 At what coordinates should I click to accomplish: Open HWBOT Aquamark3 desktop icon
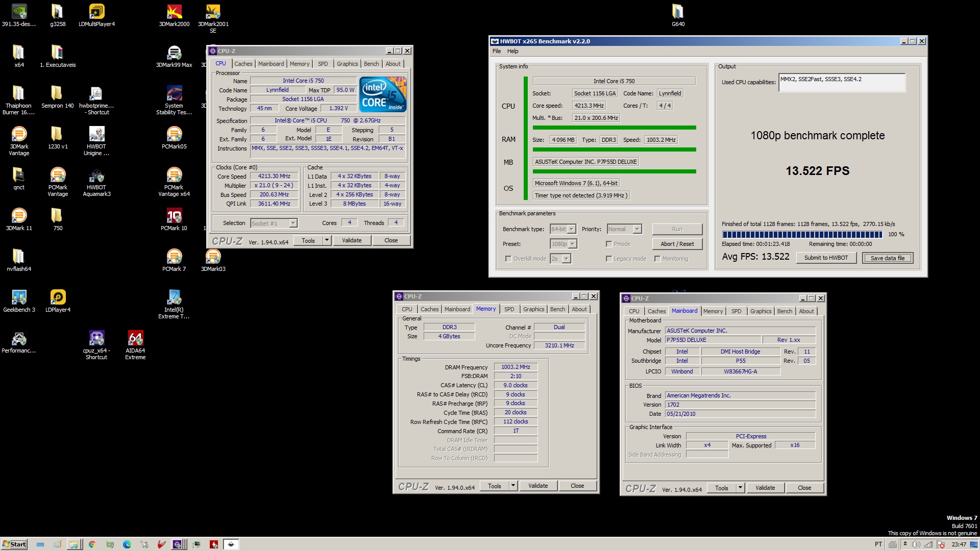[x=96, y=182]
